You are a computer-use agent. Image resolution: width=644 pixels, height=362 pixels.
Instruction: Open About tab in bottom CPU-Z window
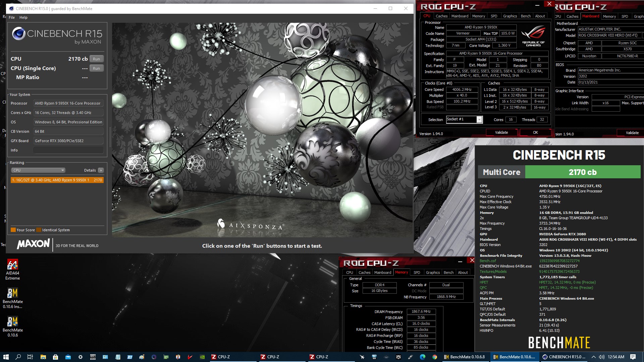[463, 273]
